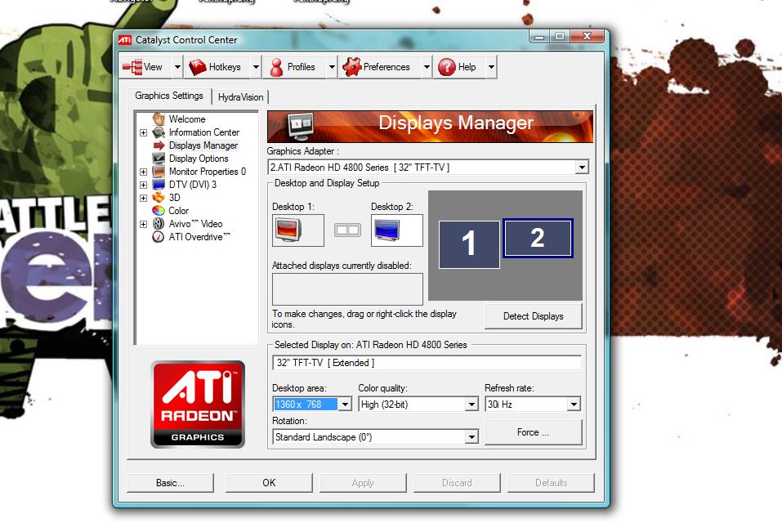Viewport: 782px width, 532px height.
Task: Close the Catalyst Control Center window
Action: click(587, 37)
